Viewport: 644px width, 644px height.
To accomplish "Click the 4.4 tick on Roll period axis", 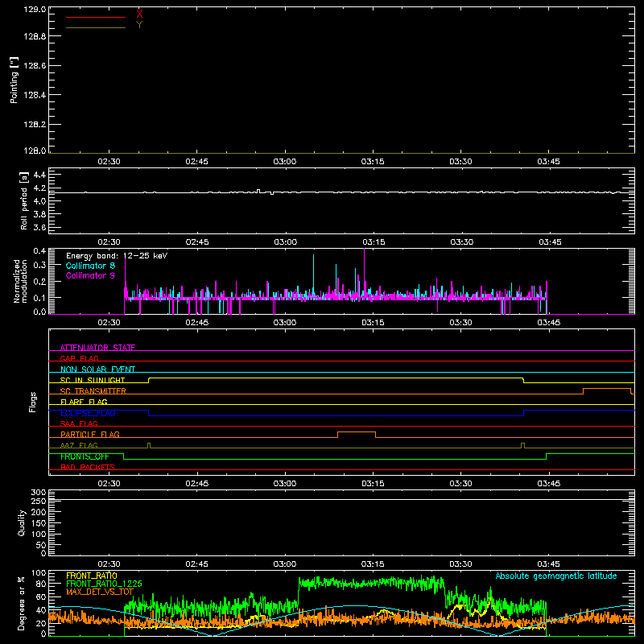I will [x=39, y=175].
